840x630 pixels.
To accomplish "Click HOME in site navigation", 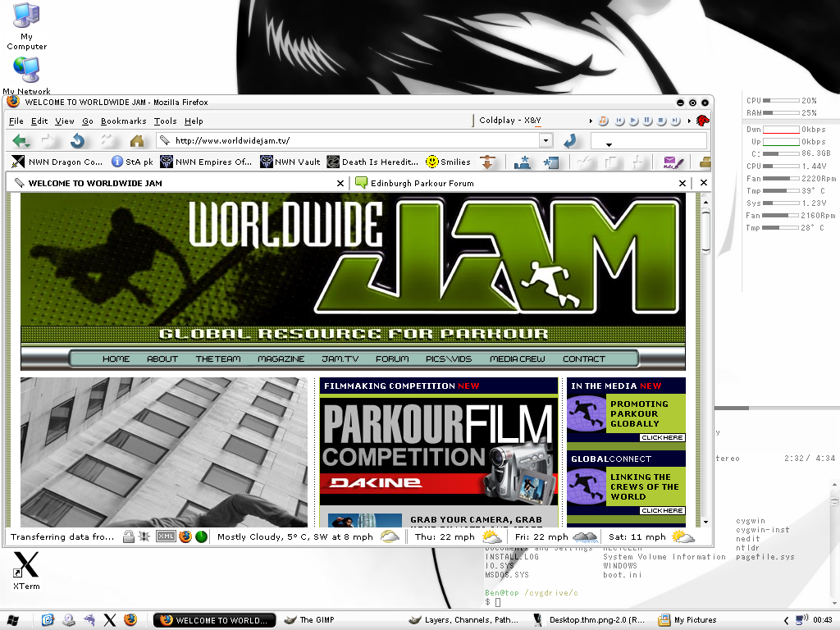I will [116, 359].
